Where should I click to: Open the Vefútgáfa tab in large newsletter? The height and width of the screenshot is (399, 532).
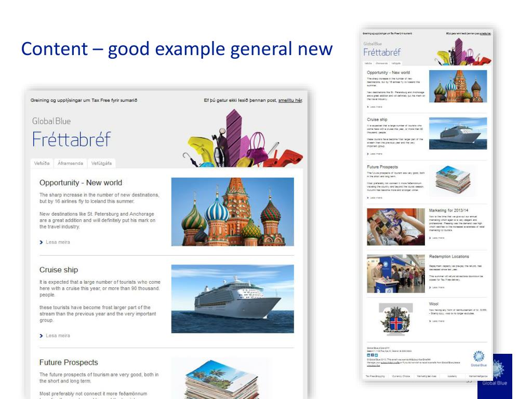101,163
